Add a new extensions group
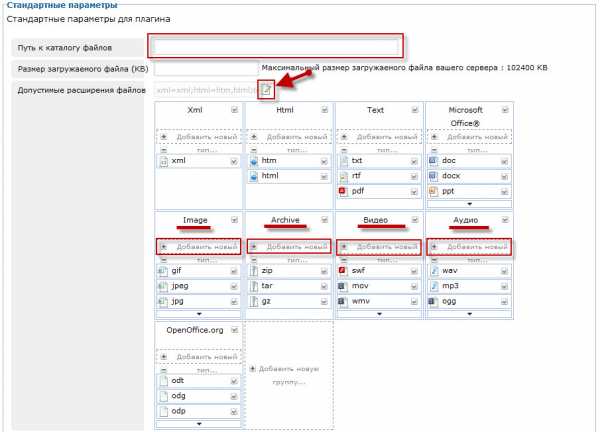 289,375
